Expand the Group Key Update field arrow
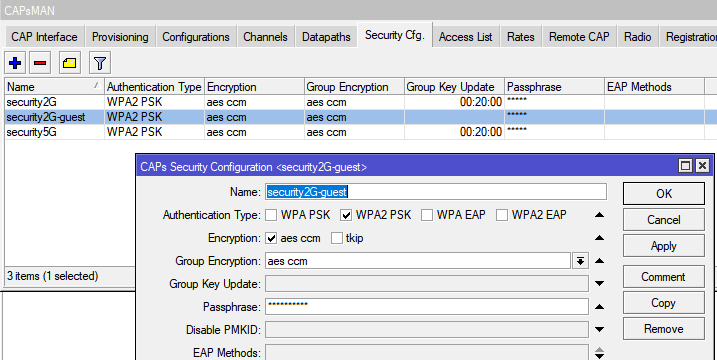The height and width of the screenshot is (360, 717). tap(599, 284)
